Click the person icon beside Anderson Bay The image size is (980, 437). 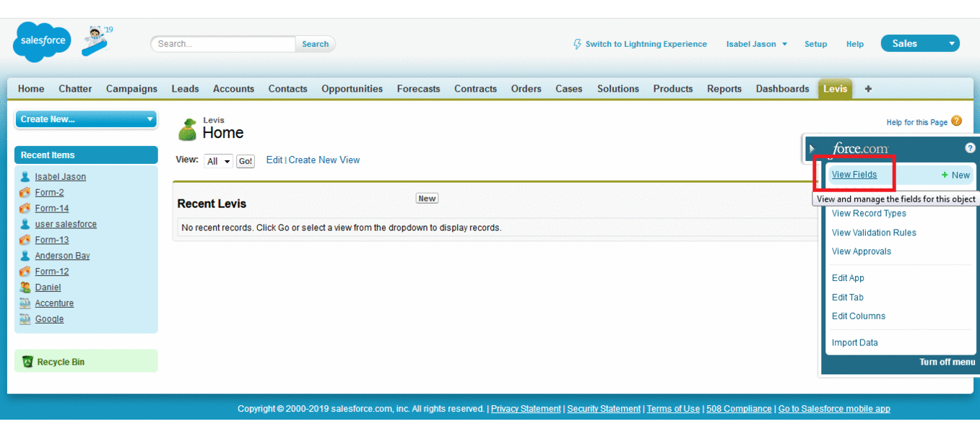coord(25,256)
